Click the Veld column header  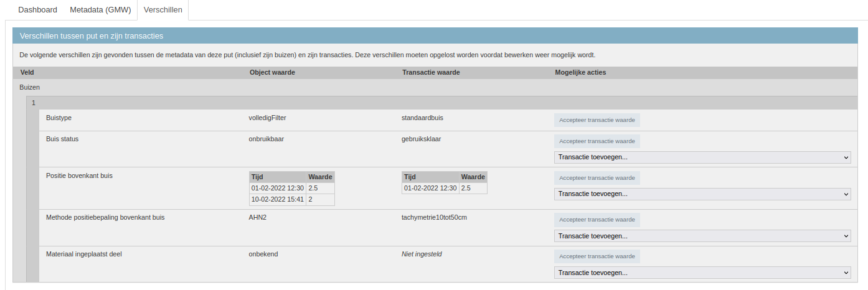coord(27,73)
